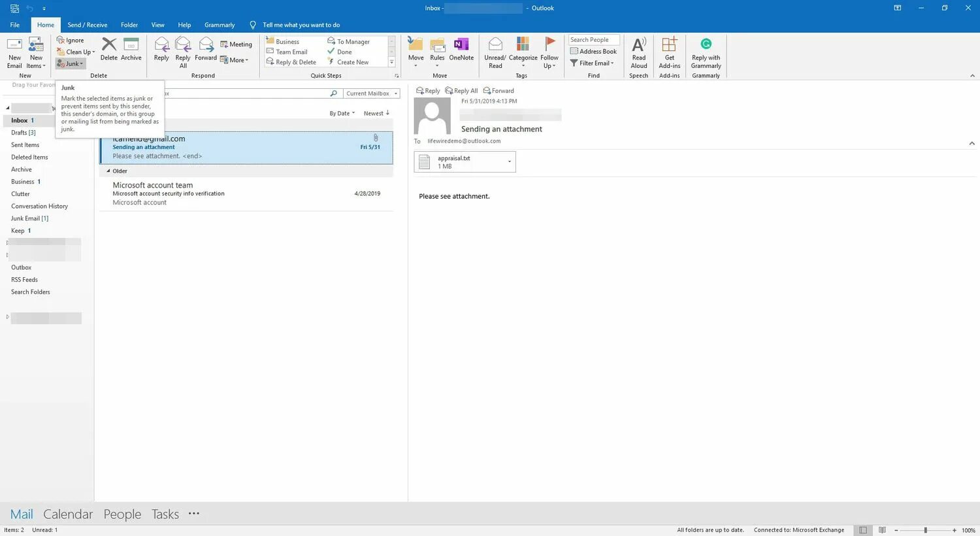The height and width of the screenshot is (536, 980).
Task: Open the Drafts folder
Action: (24, 133)
